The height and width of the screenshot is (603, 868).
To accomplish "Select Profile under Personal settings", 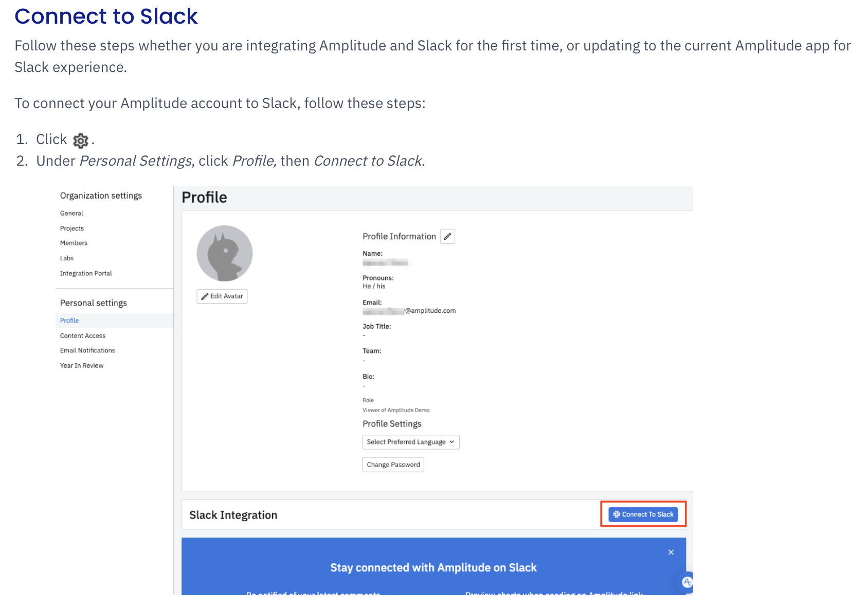I will click(x=69, y=321).
